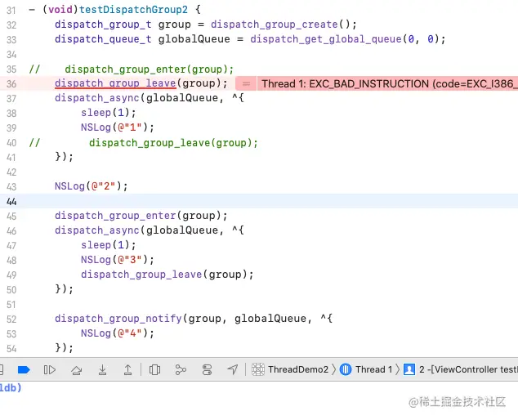Click the Step Over debug icon
Viewport: 518px width, 420px height.
tap(77, 369)
